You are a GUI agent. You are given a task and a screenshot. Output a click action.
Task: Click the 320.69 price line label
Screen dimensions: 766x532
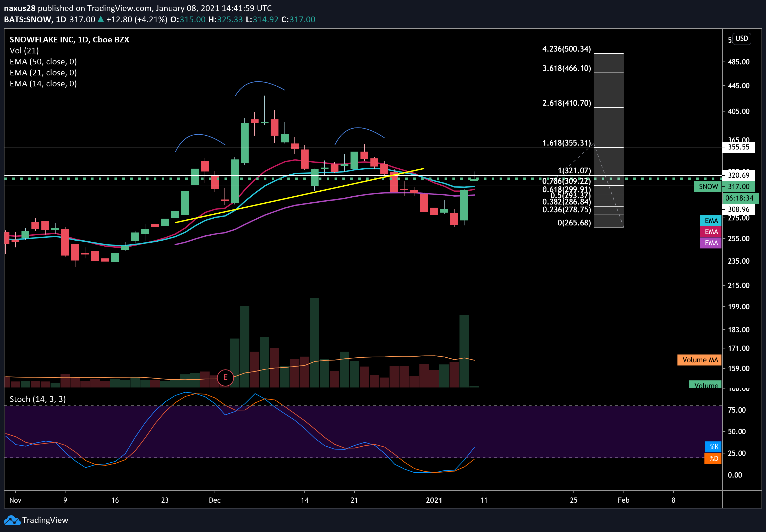[x=739, y=175]
